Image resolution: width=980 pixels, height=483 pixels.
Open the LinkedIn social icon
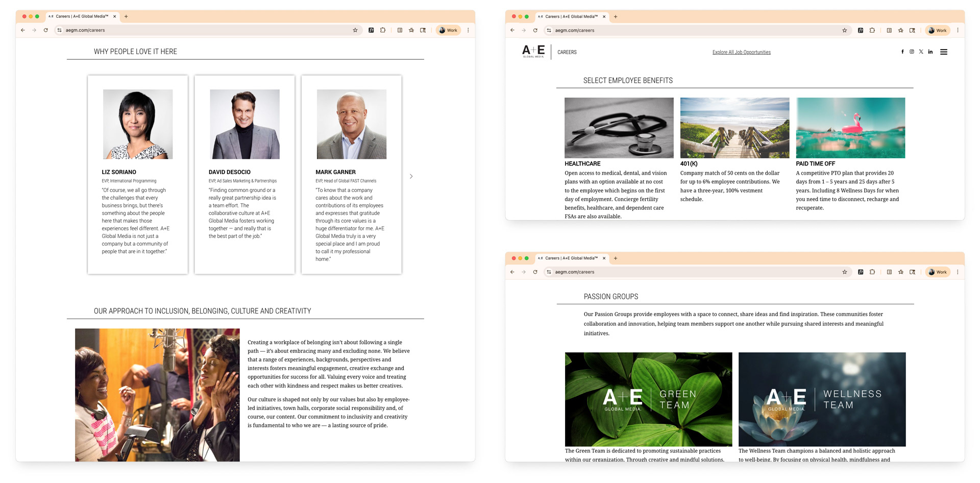click(930, 52)
